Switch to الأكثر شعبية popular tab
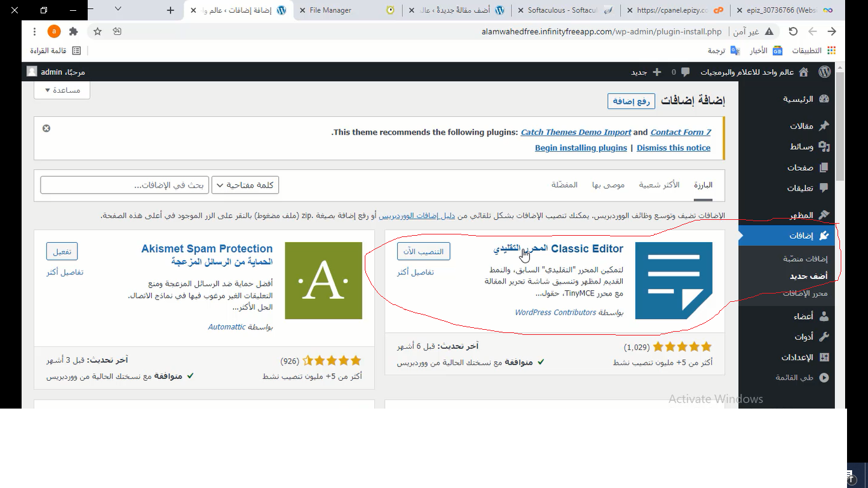Viewport: 868px width, 488px height. click(659, 185)
